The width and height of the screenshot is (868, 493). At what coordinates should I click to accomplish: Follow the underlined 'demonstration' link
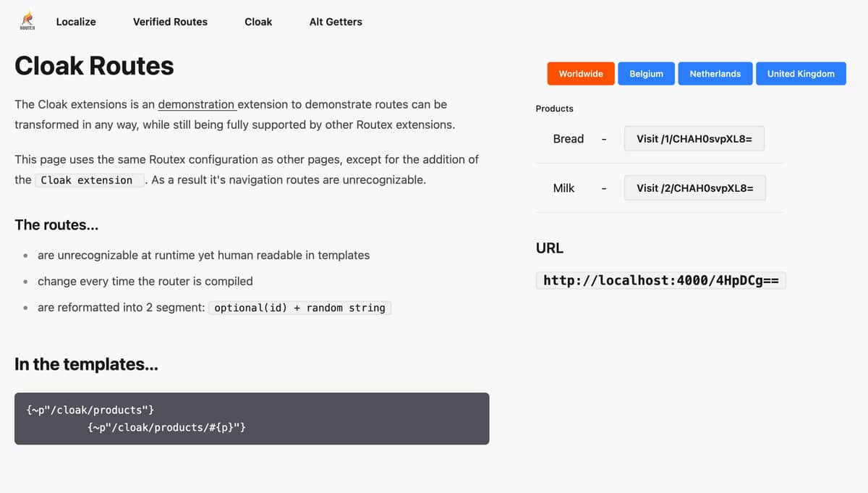tap(196, 104)
